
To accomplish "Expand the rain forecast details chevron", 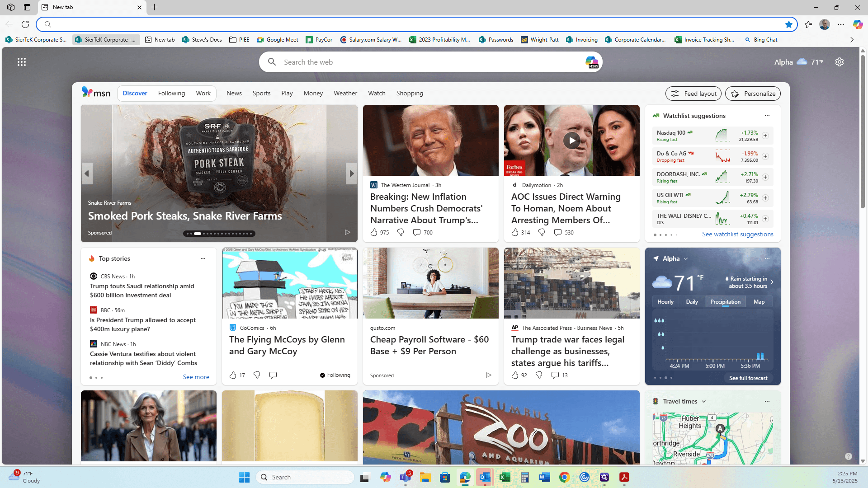I will coord(772,282).
